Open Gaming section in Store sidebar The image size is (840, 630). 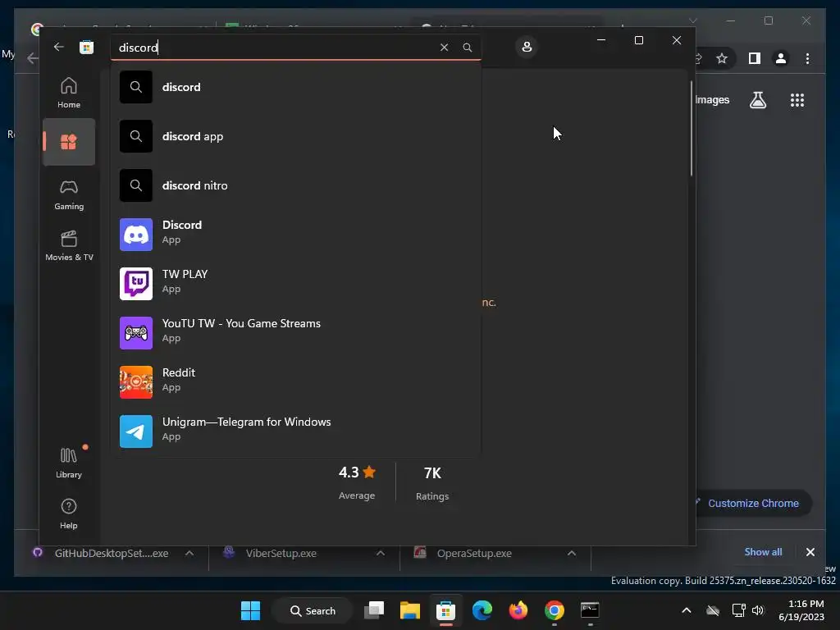[69, 194]
